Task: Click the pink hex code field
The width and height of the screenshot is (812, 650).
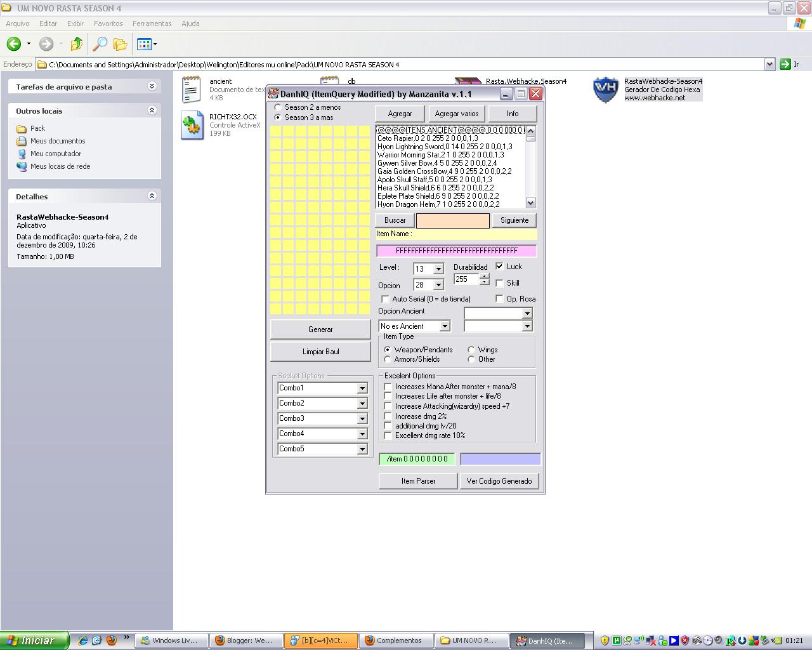Action: 456,251
